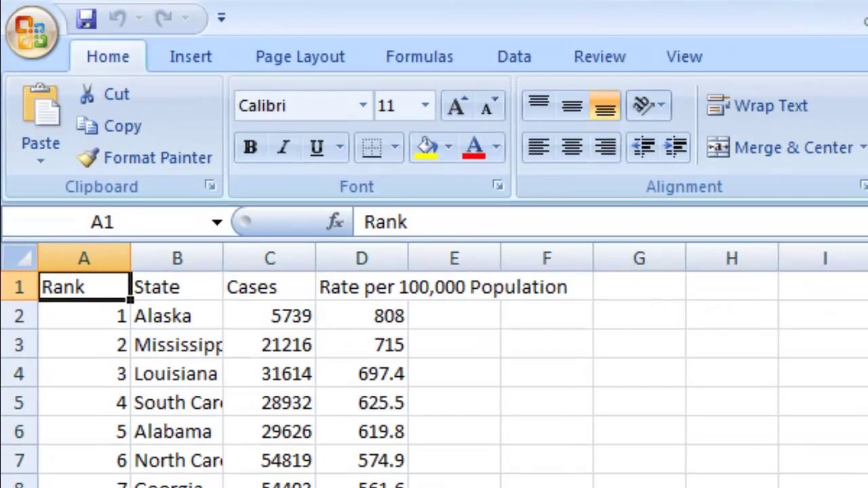Click Merge & Center
Viewport: 868px width, 488px height.
(779, 147)
